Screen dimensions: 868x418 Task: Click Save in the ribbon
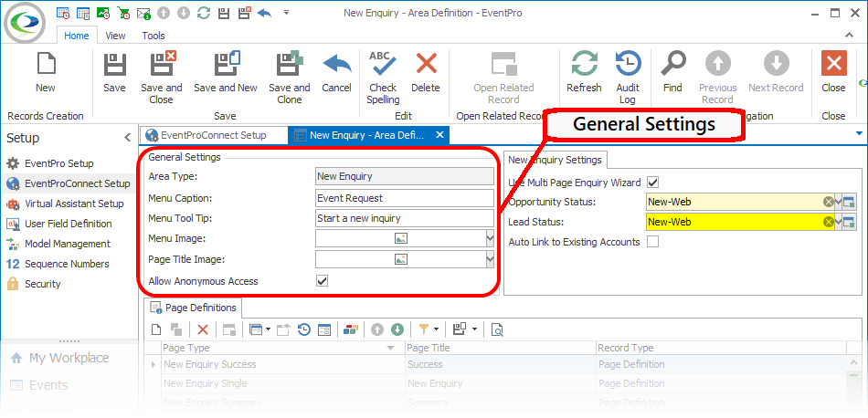(x=114, y=72)
